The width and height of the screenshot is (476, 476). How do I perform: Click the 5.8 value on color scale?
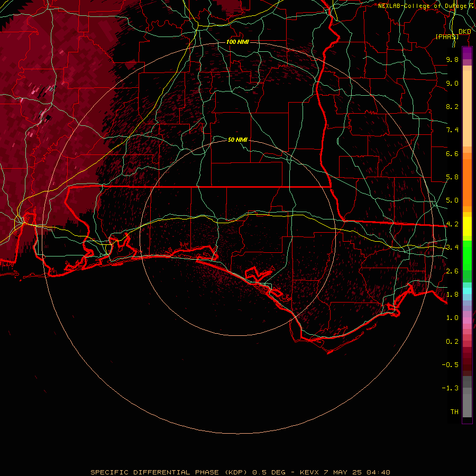click(x=452, y=177)
